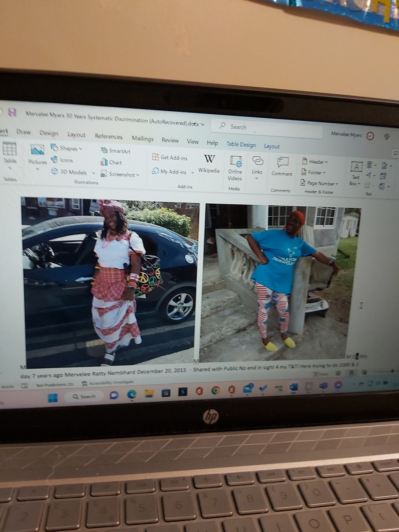Viewport: 399px width, 532px height.
Task: Add a new Comment
Action: (282, 167)
